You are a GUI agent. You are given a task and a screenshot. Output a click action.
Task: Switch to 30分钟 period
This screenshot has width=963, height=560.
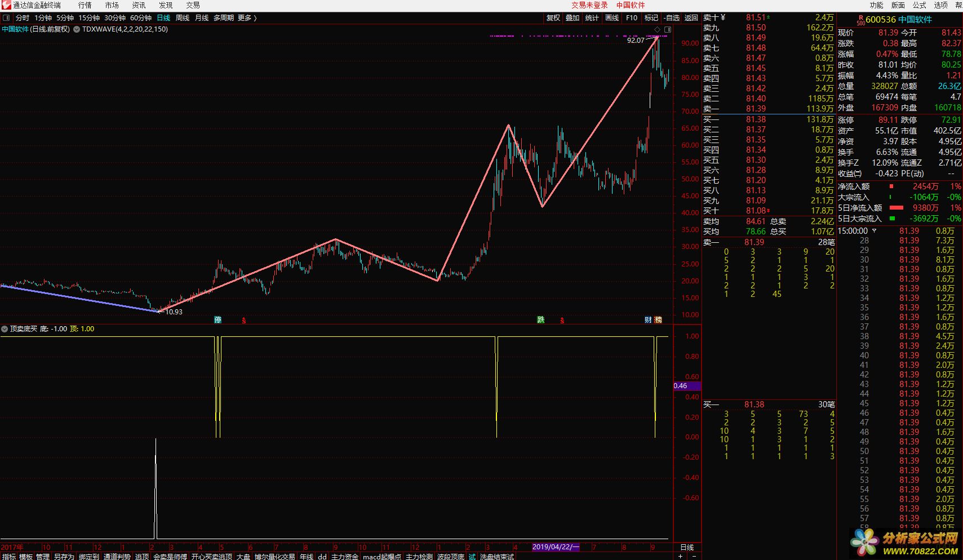[115, 18]
